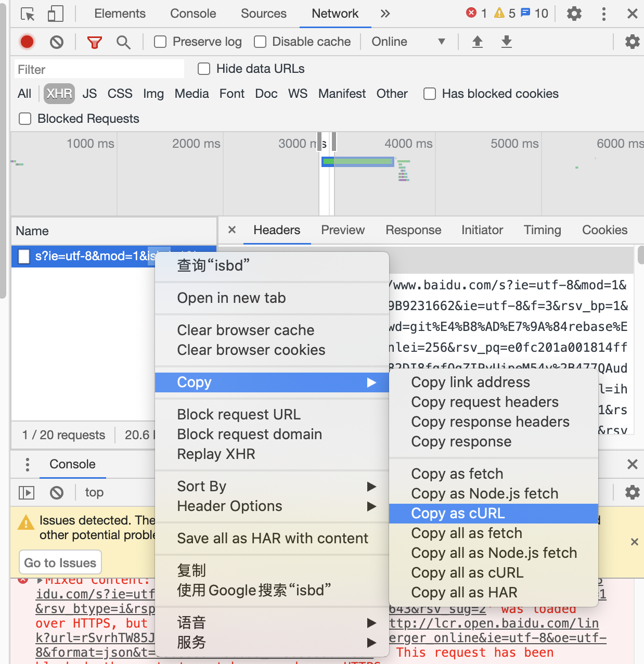Open the Online throttling dropdown
This screenshot has height=664, width=644.
coord(410,42)
